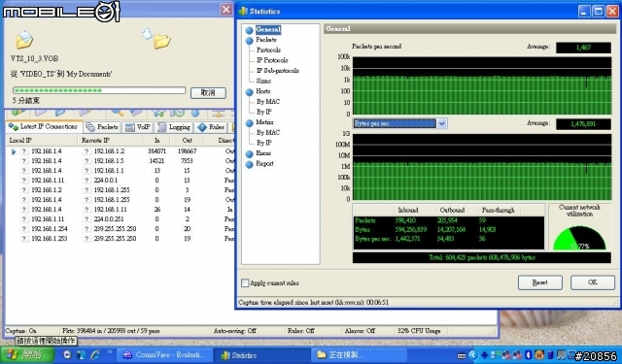Image resolution: width=622 pixels, height=364 pixels.
Task: Click blue bullet icon beside Hosts
Action: pyautogui.click(x=249, y=92)
